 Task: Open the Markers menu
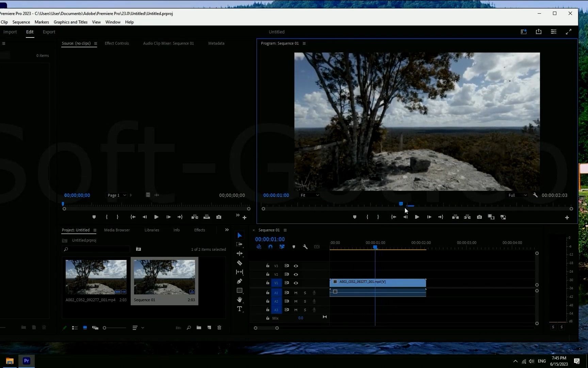(x=42, y=22)
